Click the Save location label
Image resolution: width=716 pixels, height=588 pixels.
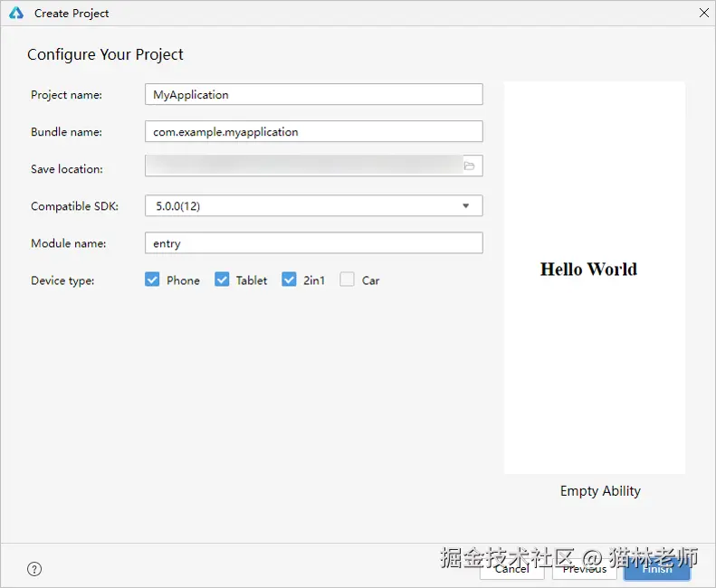pos(67,169)
